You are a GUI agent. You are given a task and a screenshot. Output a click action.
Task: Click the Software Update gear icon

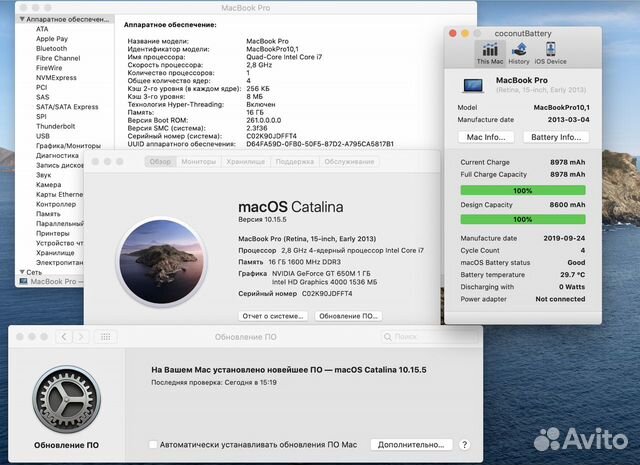[67, 399]
